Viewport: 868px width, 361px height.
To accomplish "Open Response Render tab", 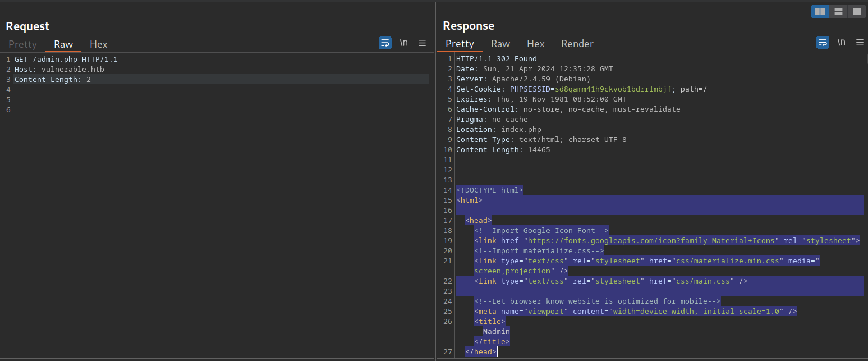I will click(x=577, y=44).
